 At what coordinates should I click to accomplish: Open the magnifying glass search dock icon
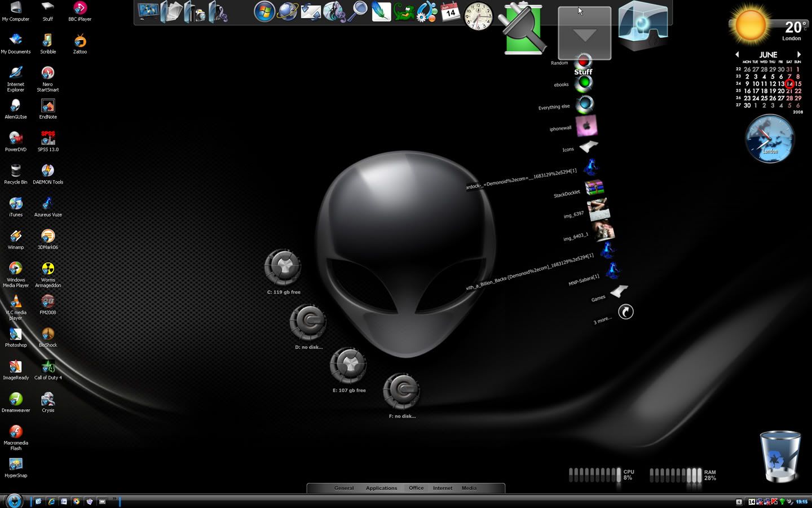click(x=358, y=11)
